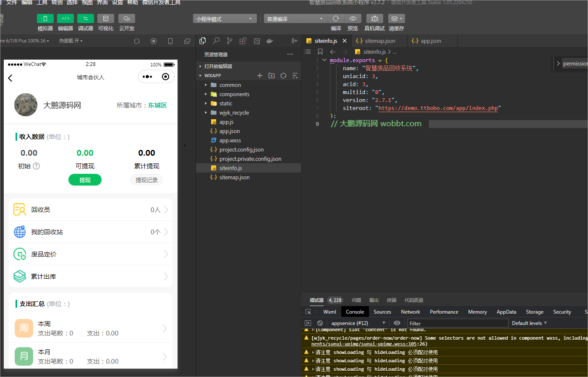Open the 云开发 cloud development icon
This screenshot has height=377, width=588.
126,18
